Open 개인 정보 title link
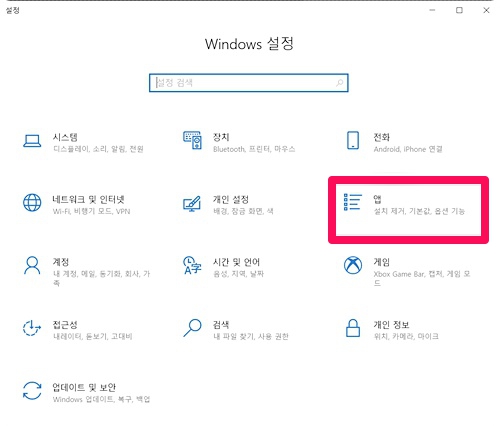Screen dimensions: 500x426 tap(391, 324)
